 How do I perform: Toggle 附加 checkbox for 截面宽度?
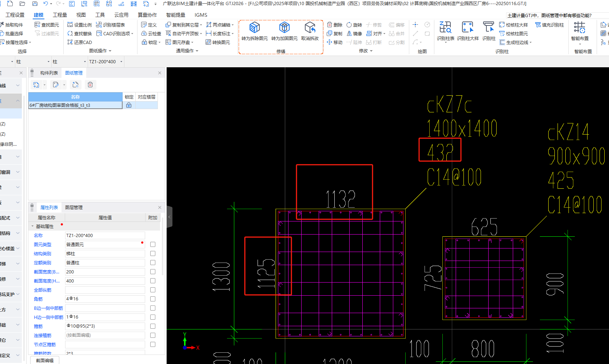click(x=153, y=272)
